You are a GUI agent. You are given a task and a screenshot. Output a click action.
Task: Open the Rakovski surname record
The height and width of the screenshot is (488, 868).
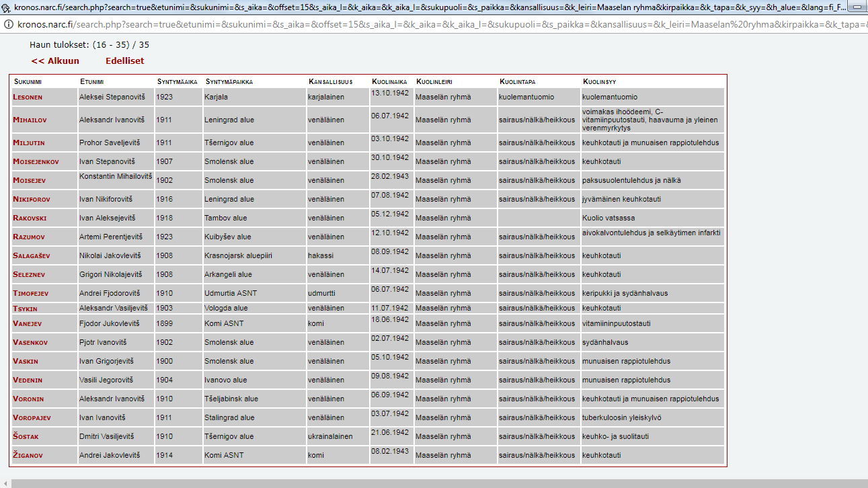coord(30,218)
